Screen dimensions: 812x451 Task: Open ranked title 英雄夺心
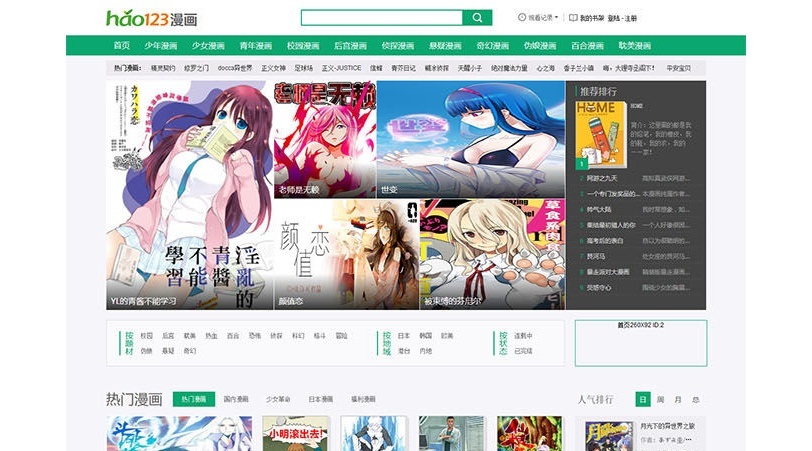pyautogui.click(x=599, y=287)
